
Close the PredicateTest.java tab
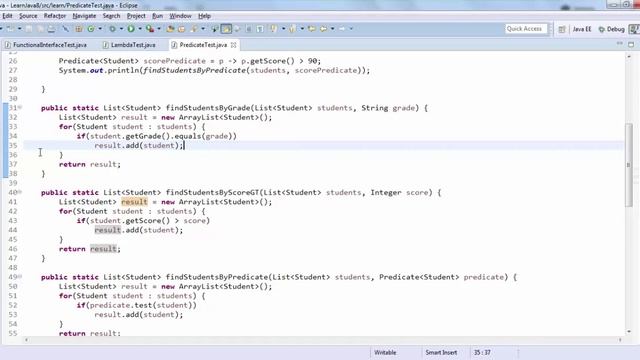pos(233,45)
